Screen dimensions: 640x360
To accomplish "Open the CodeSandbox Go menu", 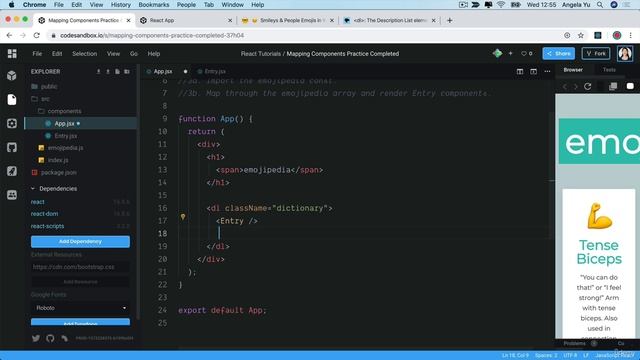I will tap(133, 53).
